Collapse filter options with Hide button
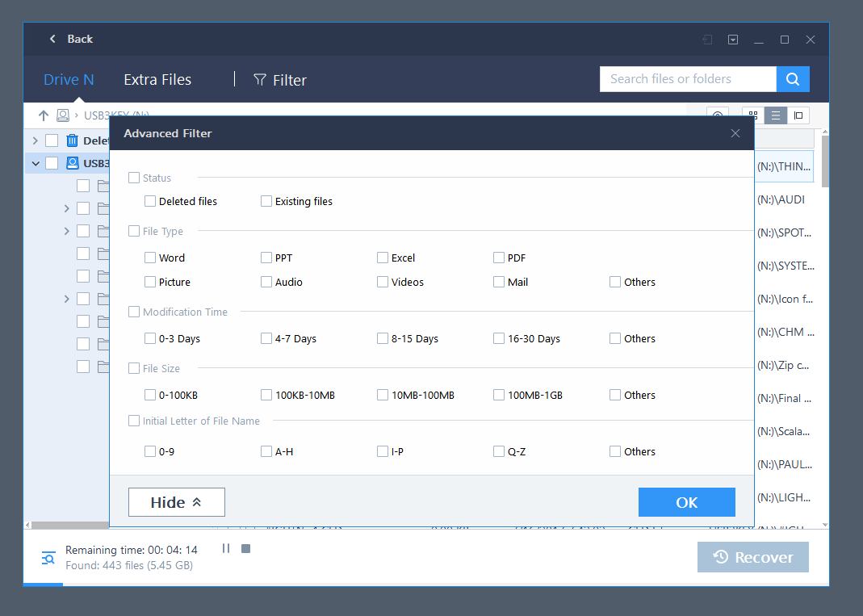863x616 pixels. 176,502
